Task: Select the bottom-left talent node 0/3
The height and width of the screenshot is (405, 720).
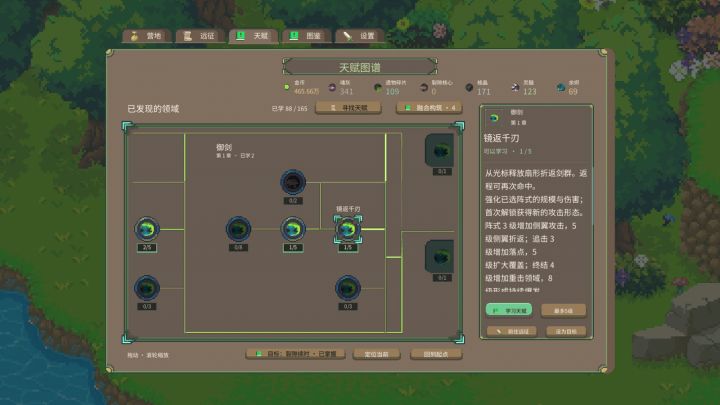Action: [147, 288]
